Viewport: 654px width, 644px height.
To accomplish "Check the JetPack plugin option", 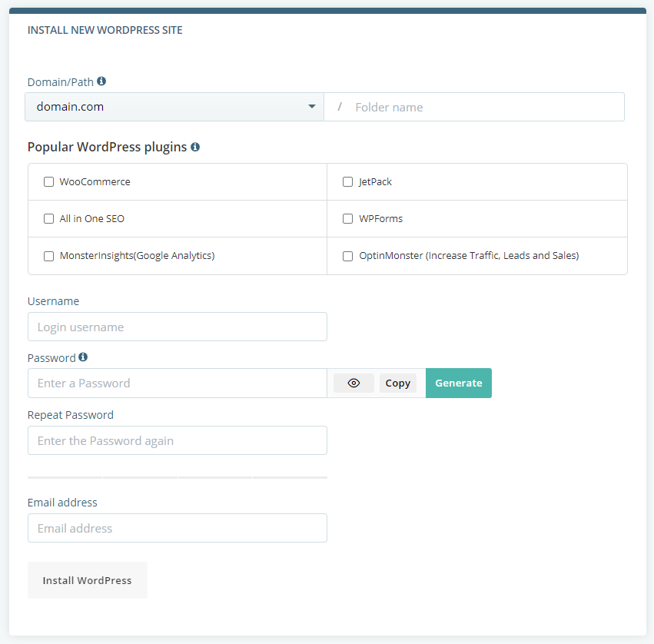I will 347,181.
